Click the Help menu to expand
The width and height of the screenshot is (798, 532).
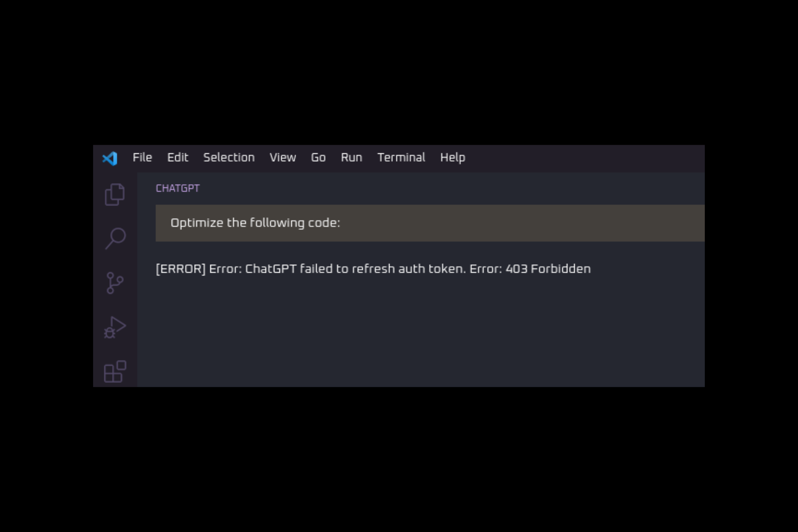pyautogui.click(x=453, y=158)
